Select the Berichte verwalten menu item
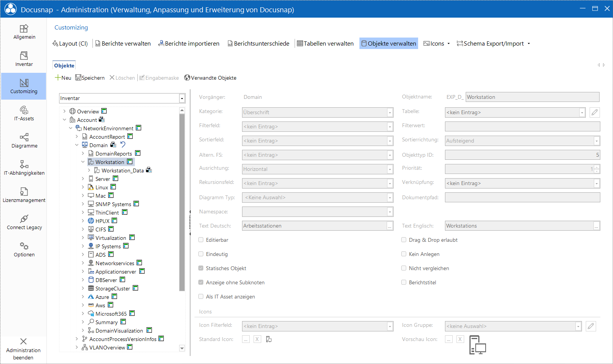The width and height of the screenshot is (613, 364). tap(123, 44)
